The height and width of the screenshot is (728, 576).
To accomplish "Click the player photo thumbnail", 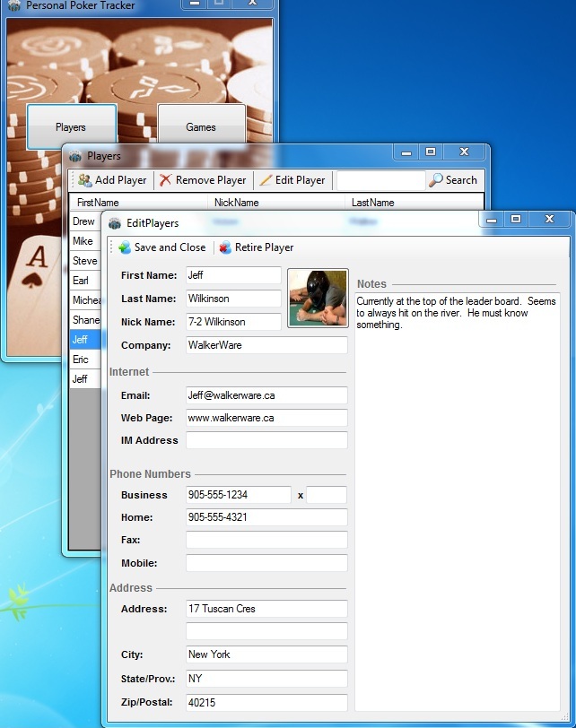I will 318,298.
